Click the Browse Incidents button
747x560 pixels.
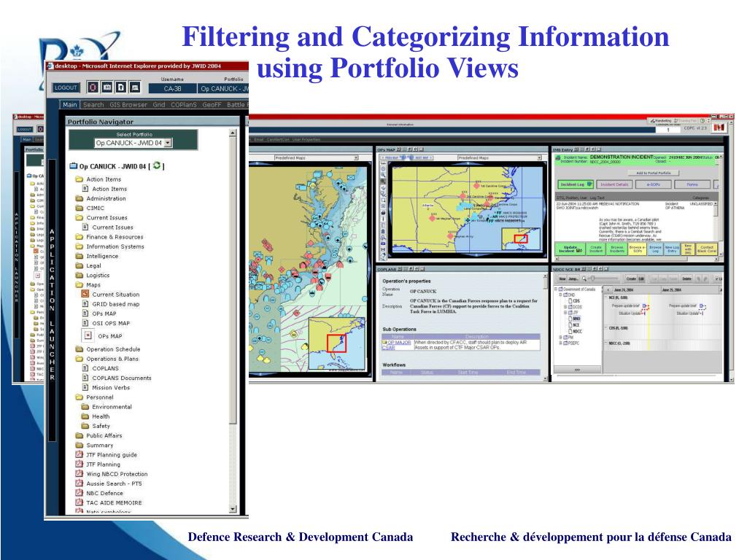pyautogui.click(x=617, y=249)
